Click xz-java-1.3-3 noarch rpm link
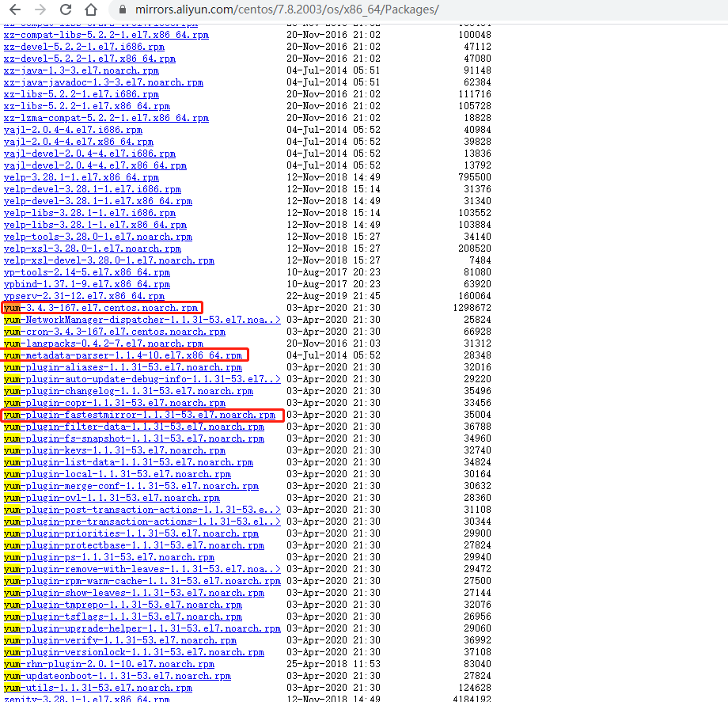The height and width of the screenshot is (702, 728). coord(82,70)
